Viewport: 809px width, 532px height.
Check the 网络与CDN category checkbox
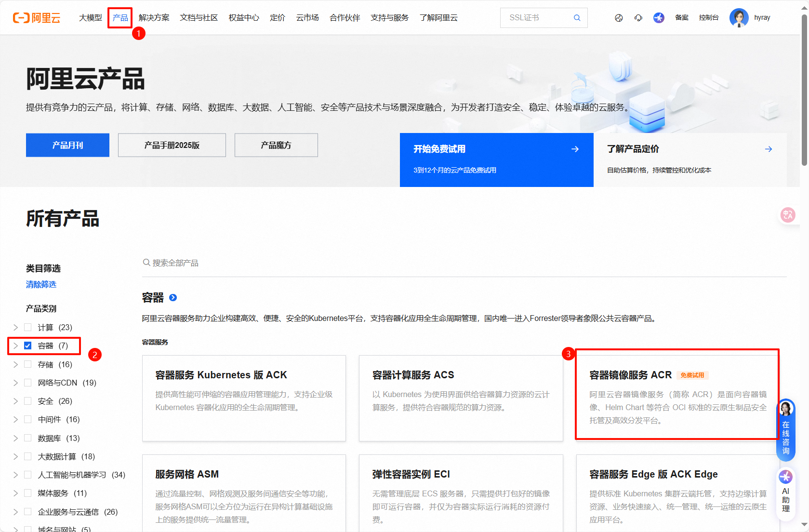tap(28, 383)
